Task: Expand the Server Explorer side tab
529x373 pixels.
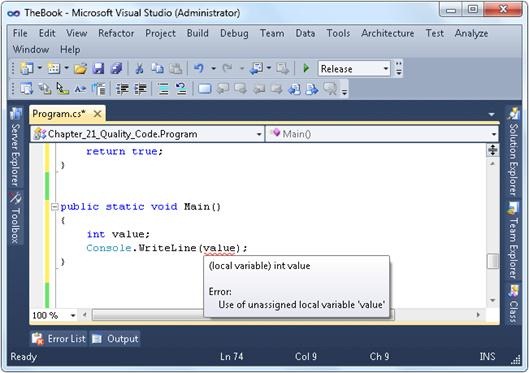Action: (15, 147)
